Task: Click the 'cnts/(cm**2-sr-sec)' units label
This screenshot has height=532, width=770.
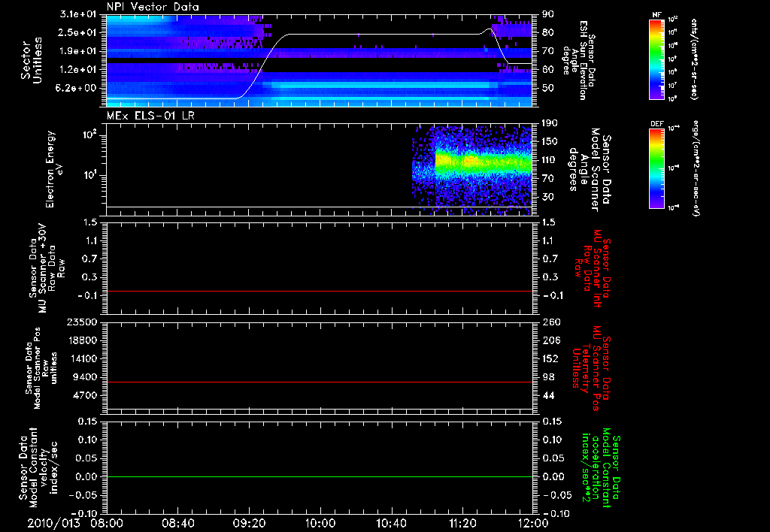Action: pos(694,59)
